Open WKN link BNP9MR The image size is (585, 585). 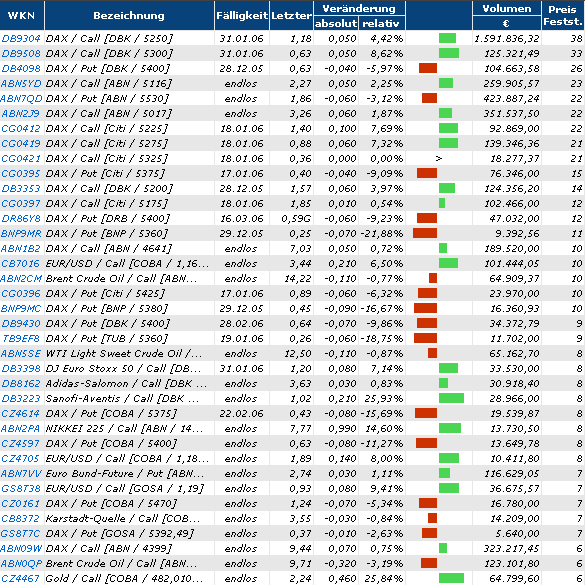click(21, 234)
